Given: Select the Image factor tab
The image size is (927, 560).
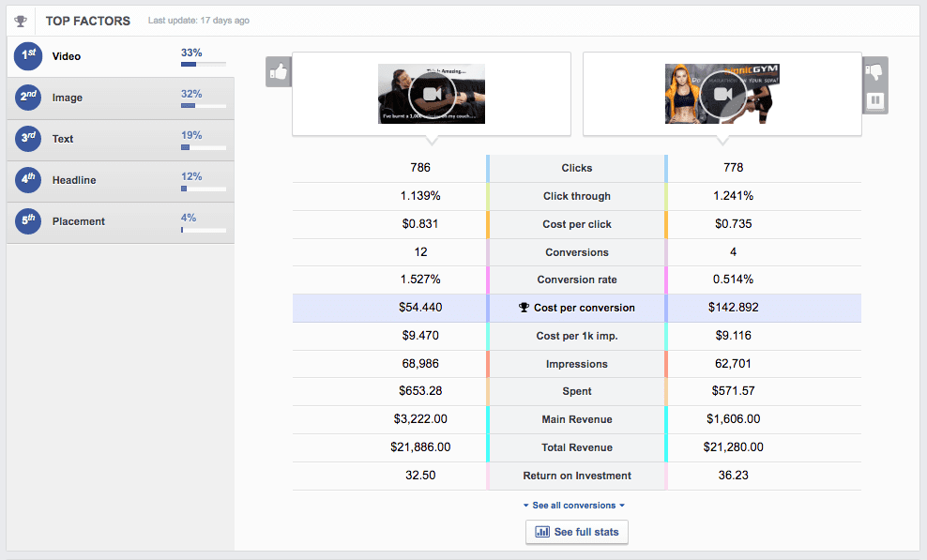Looking at the screenshot, I should 121,98.
